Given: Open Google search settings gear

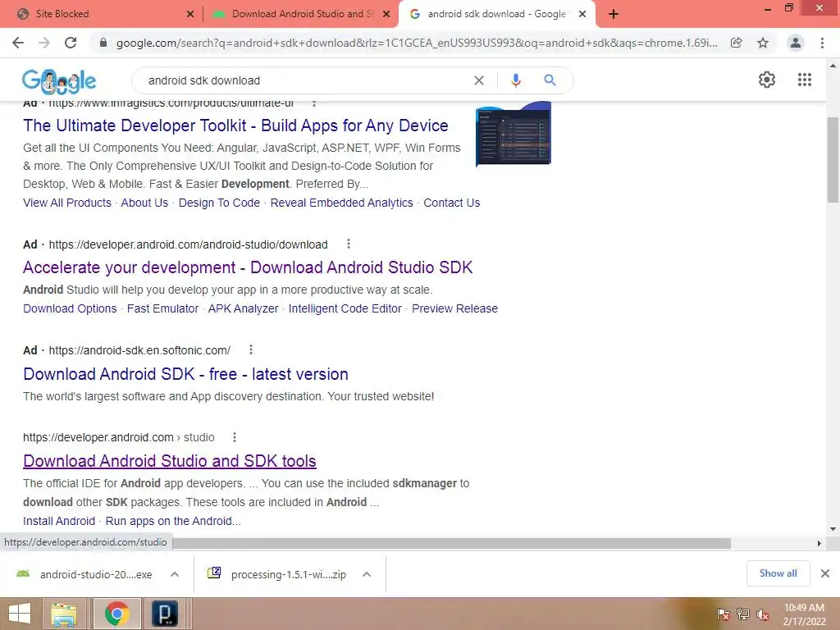Looking at the screenshot, I should coord(767,80).
